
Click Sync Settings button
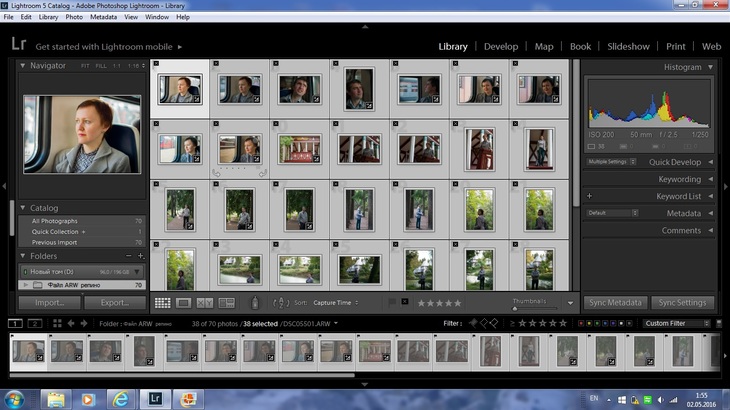[x=682, y=302]
